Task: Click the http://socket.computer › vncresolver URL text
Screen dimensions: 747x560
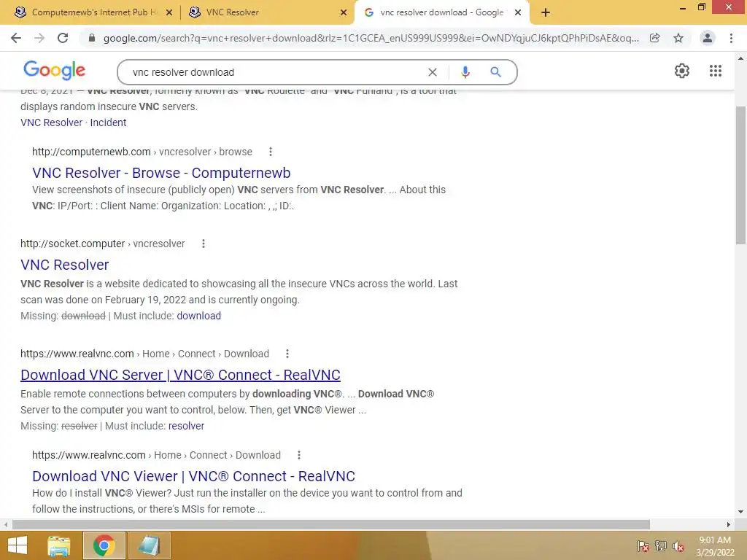Action: pyautogui.click(x=102, y=244)
